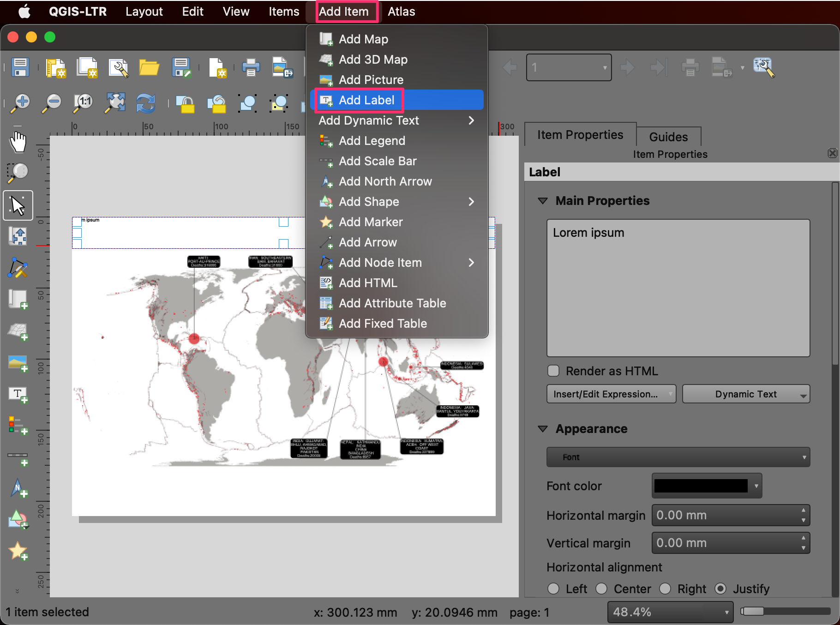This screenshot has height=625, width=840.
Task: Switch to the Guides tab
Action: 668,137
